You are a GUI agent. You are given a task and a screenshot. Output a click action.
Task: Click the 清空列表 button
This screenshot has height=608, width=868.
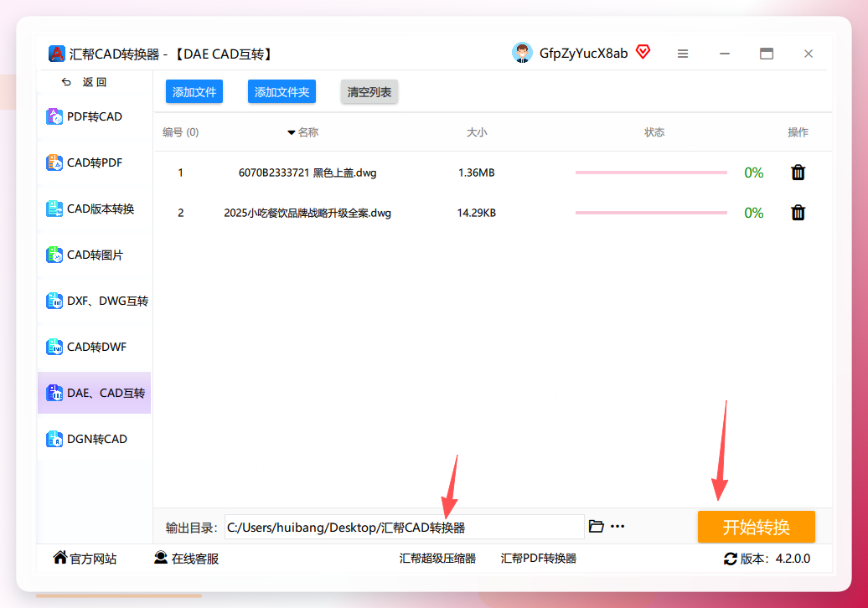coord(369,92)
